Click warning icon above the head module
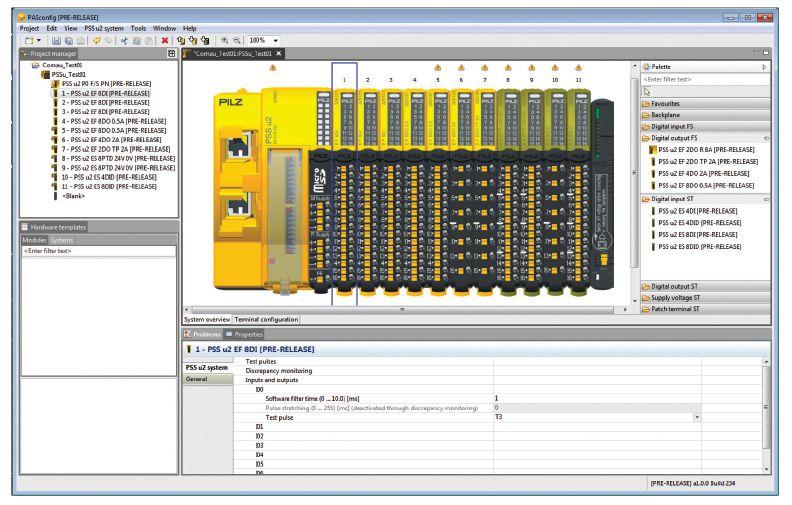Viewport: 792px width, 505px height. [273, 68]
